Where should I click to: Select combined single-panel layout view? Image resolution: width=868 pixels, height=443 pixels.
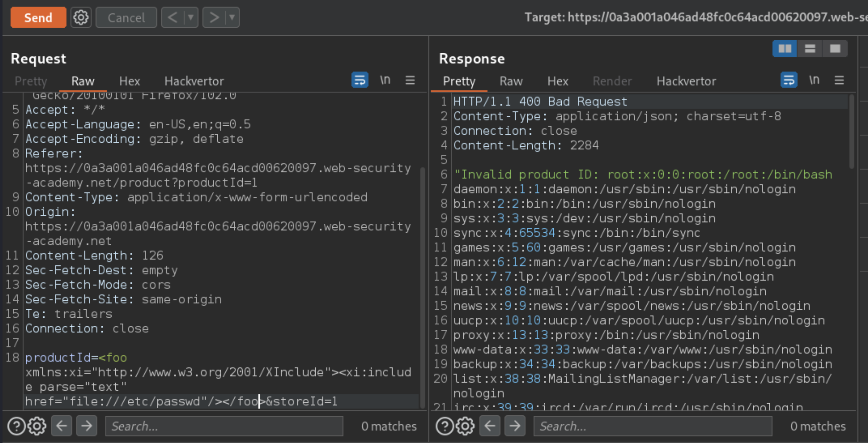835,49
